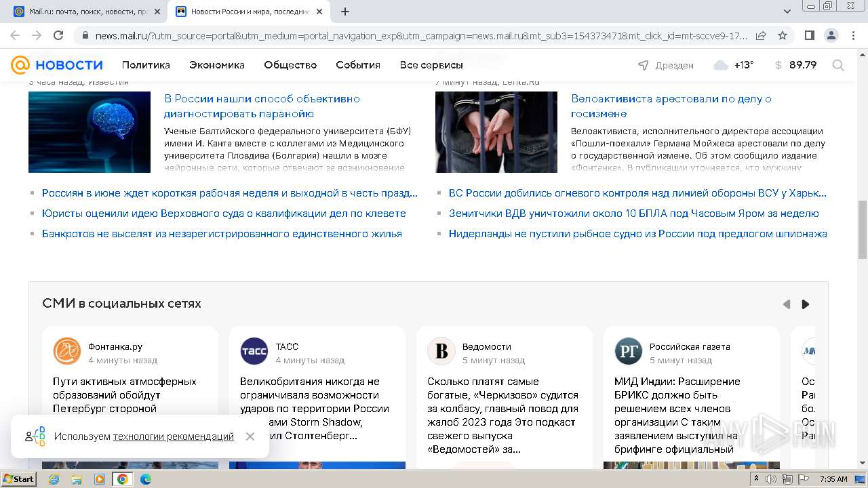Image resolution: width=868 pixels, height=488 pixels.
Task: Open File Explorer from taskbar
Action: (x=77, y=479)
